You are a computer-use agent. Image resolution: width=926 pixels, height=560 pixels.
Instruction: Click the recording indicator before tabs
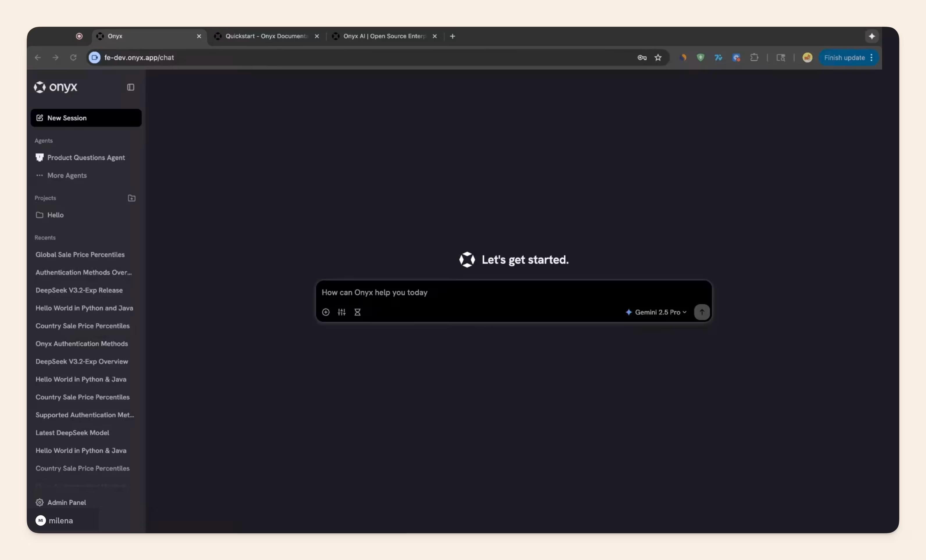point(79,36)
